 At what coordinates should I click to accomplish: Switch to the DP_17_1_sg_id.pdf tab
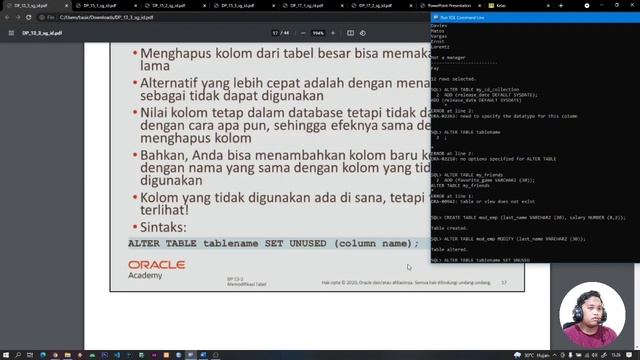(x=313, y=6)
